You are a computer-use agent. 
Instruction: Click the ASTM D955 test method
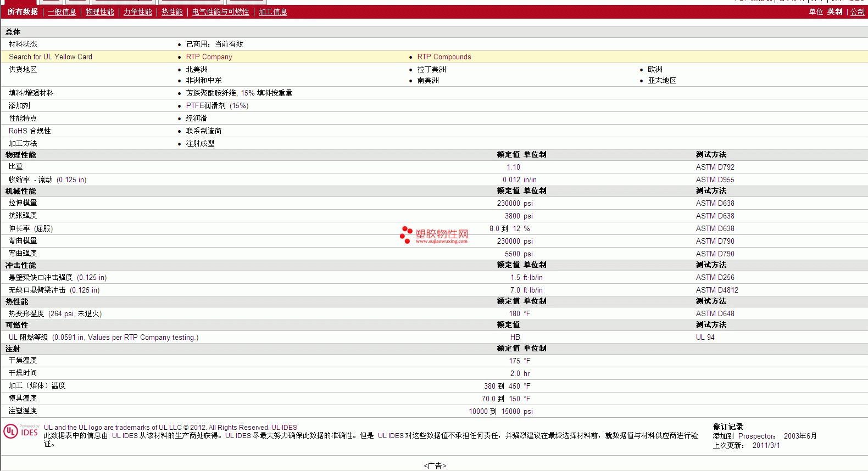[x=715, y=180]
